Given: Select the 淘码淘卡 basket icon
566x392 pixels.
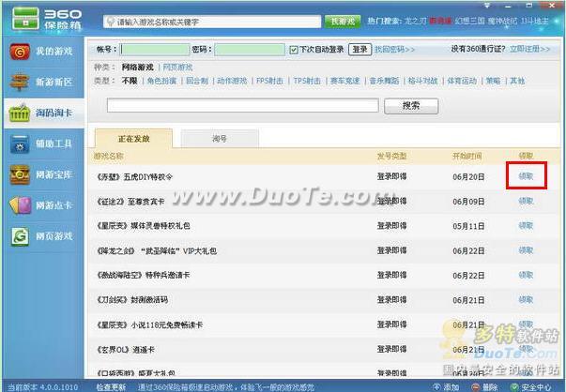Looking at the screenshot, I should tap(19, 113).
